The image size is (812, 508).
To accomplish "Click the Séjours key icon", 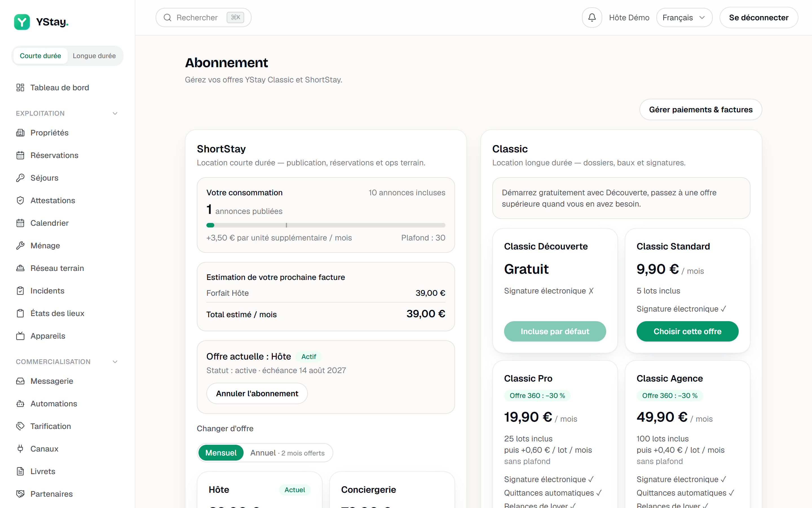I will (x=20, y=178).
